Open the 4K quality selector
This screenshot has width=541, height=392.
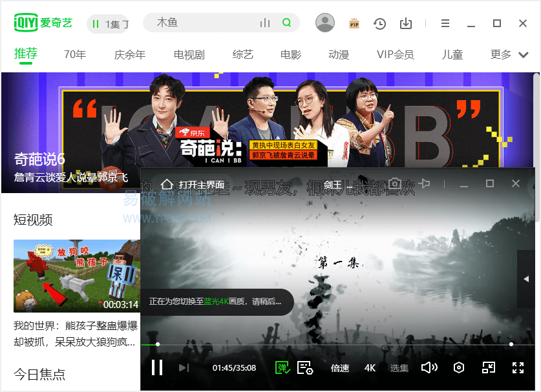[369, 367]
